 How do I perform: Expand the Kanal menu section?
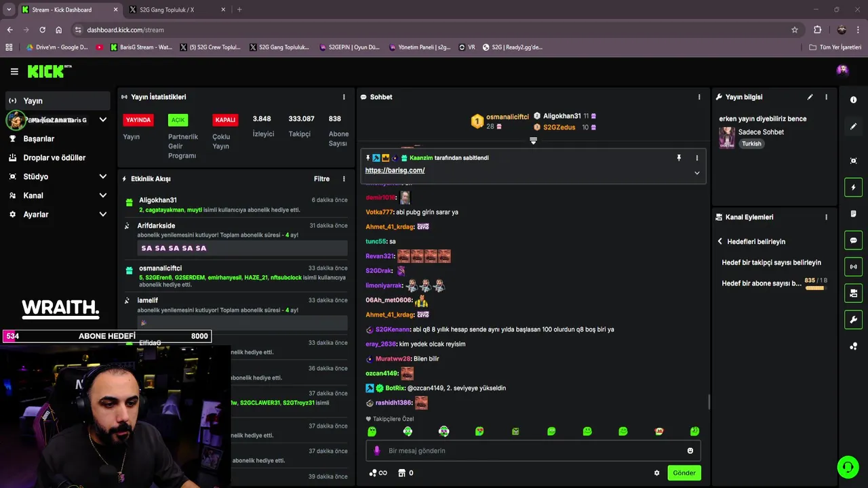[x=102, y=195]
